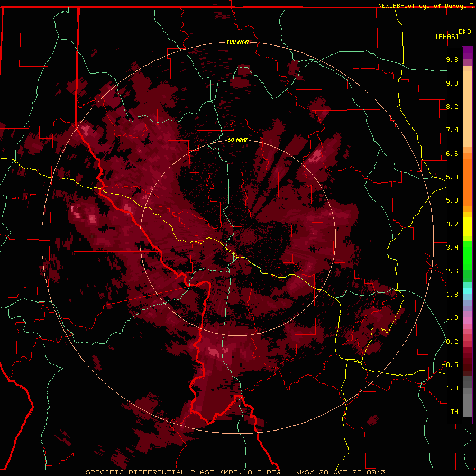Screen dimensions: 476x476
Task: Click the cyan band of the color scale
Action: point(467,291)
